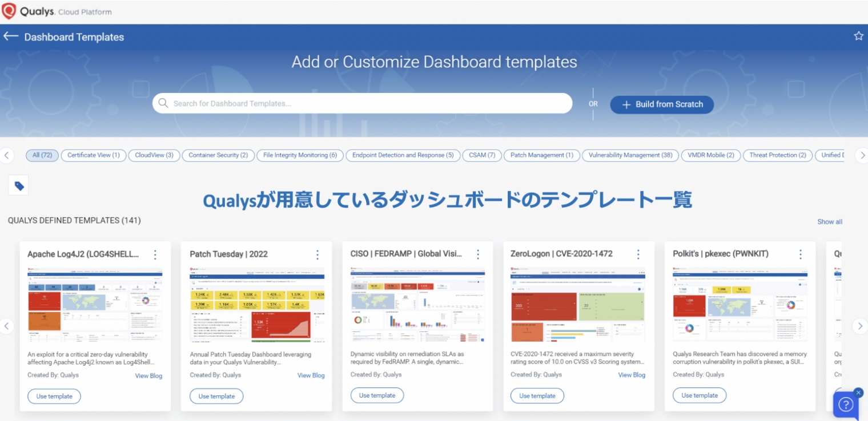The image size is (868, 421).
Task: Click Created By: Qualys on ZeroLogon card
Action: (x=536, y=375)
